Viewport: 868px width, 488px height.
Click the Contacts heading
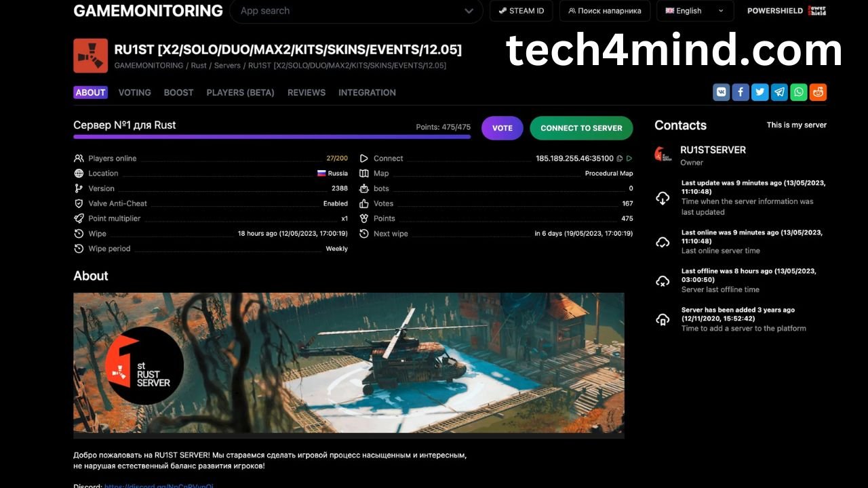pyautogui.click(x=680, y=125)
